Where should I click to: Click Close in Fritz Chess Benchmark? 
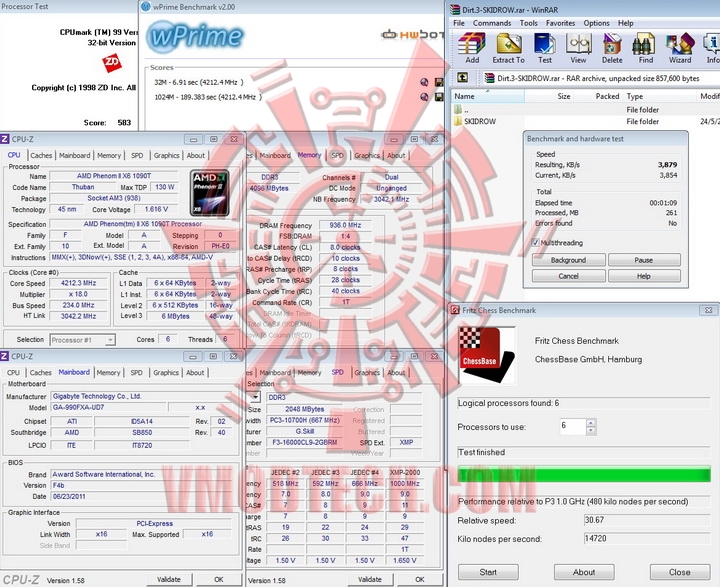[x=680, y=572]
